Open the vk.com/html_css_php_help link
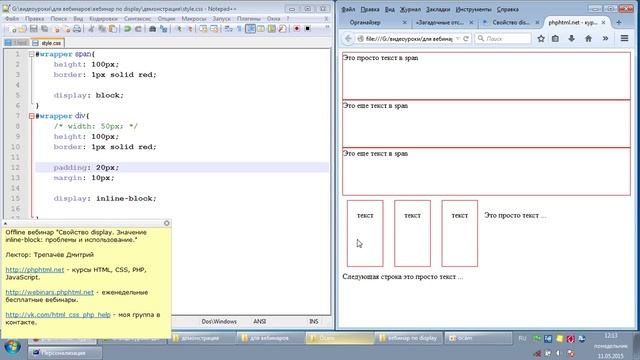This screenshot has height=360, width=640. pos(58,315)
